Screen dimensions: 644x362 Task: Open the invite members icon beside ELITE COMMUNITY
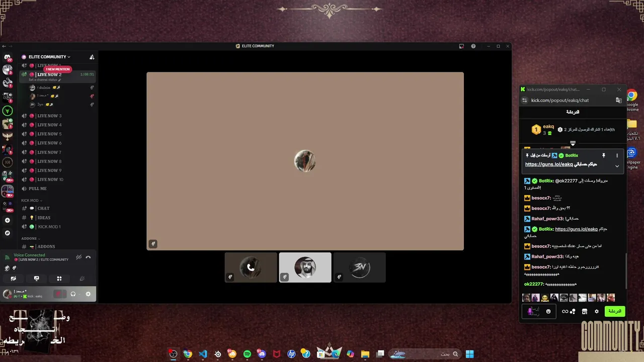click(92, 57)
